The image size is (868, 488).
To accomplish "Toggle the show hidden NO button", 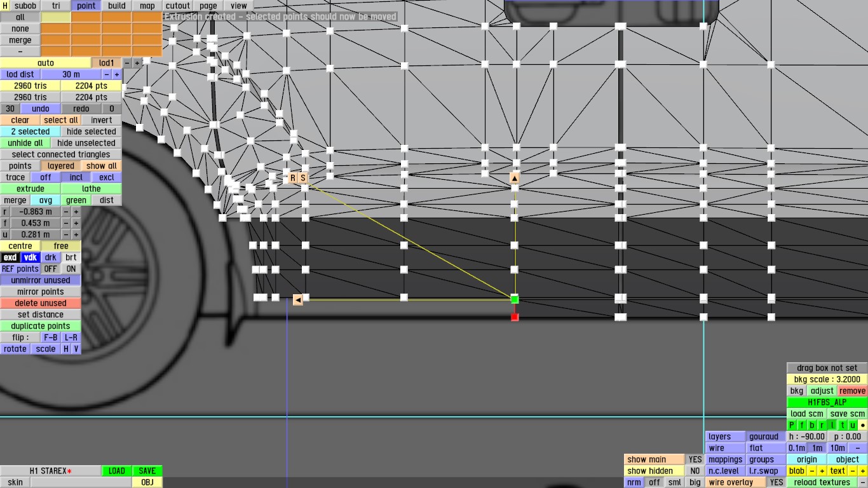I will pos(695,471).
